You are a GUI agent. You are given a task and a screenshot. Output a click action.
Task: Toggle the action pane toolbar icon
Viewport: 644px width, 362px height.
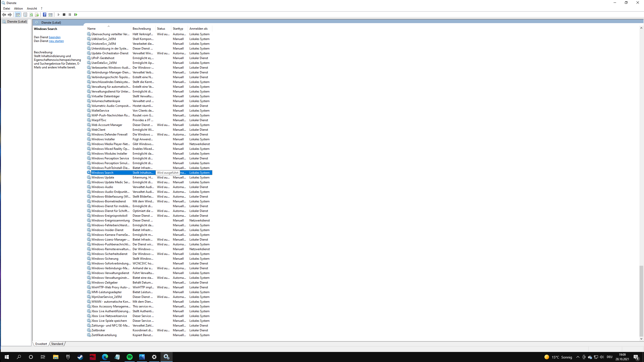pos(51,15)
